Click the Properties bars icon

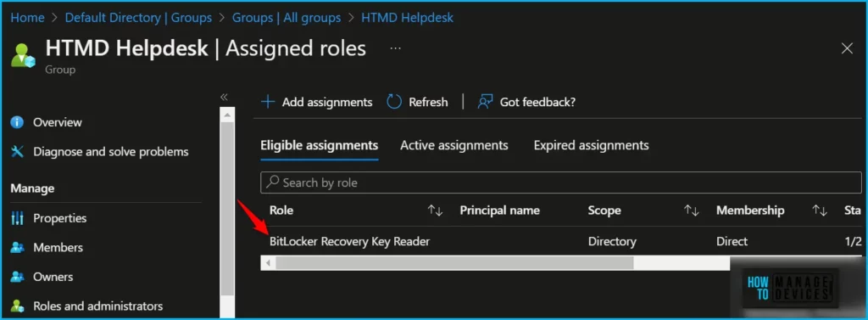[17, 218]
